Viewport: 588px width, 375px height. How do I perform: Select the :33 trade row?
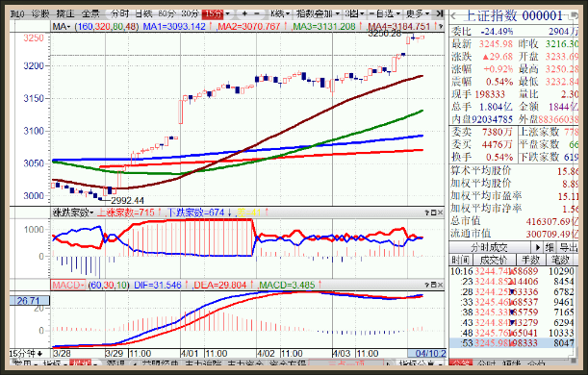point(512,302)
